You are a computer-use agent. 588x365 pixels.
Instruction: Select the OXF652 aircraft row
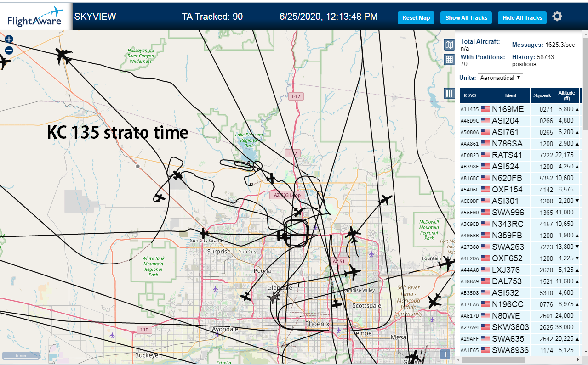click(x=520, y=258)
